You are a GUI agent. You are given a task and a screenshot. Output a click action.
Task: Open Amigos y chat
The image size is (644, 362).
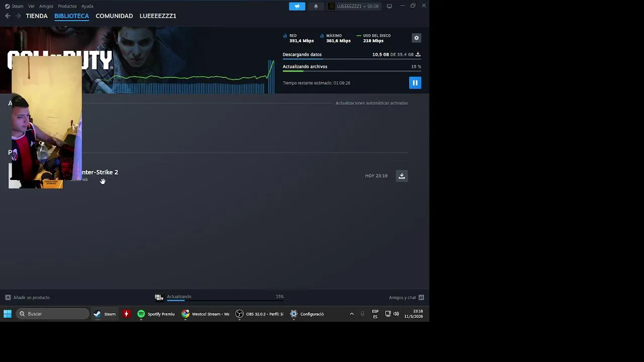407,298
